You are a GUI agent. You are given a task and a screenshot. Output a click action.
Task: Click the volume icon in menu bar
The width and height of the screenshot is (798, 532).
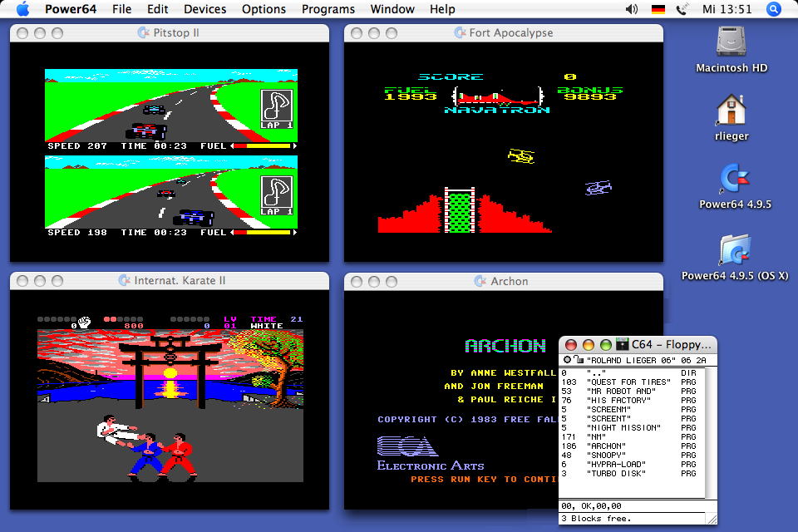[632, 9]
